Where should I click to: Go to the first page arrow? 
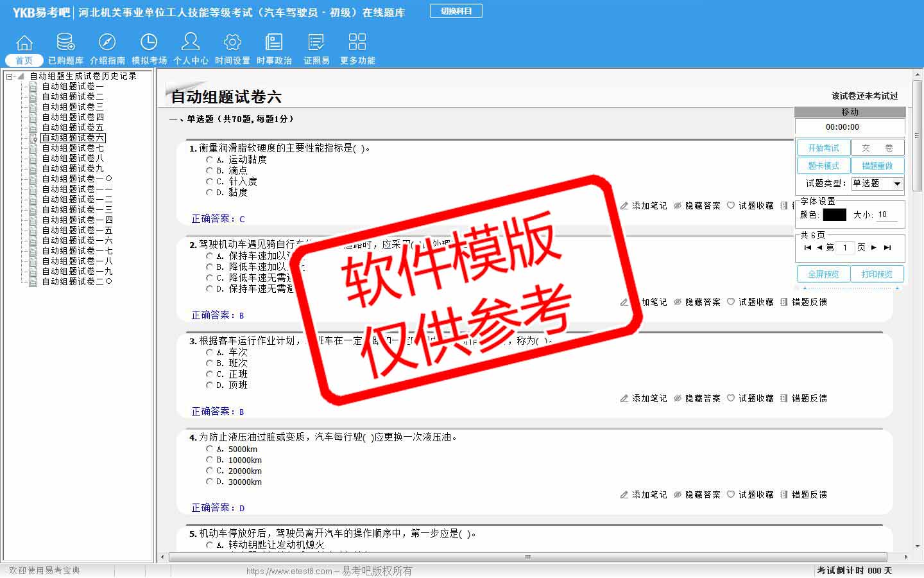[x=807, y=247]
